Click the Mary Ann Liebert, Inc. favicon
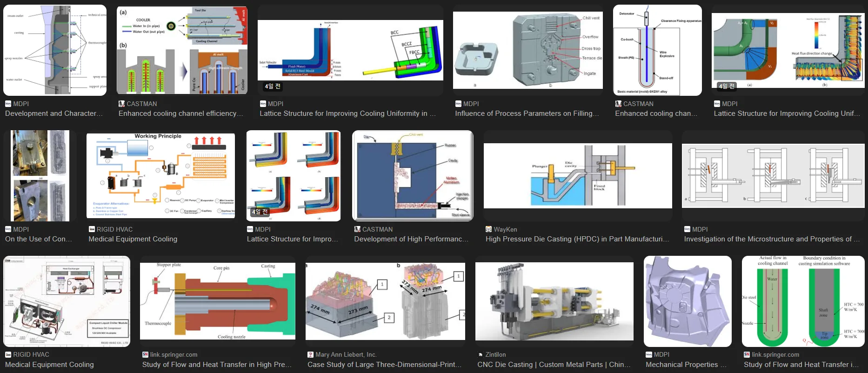The image size is (868, 373). click(310, 355)
